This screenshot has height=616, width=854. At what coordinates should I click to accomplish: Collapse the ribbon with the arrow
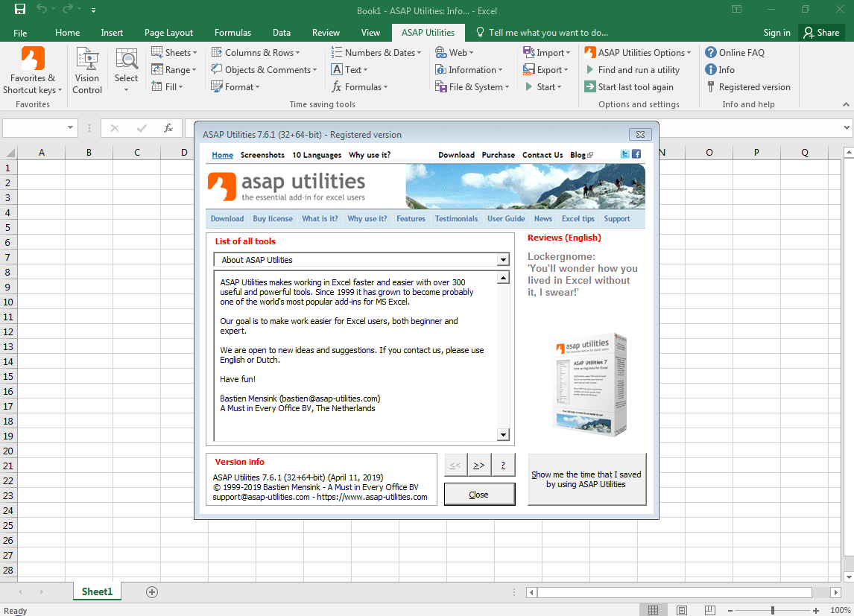click(846, 104)
